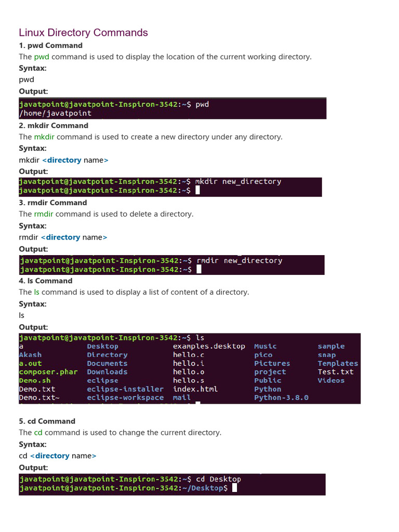Select the mkdir new_directory terminal image
The image size is (399, 532).
pyautogui.click(x=170, y=186)
